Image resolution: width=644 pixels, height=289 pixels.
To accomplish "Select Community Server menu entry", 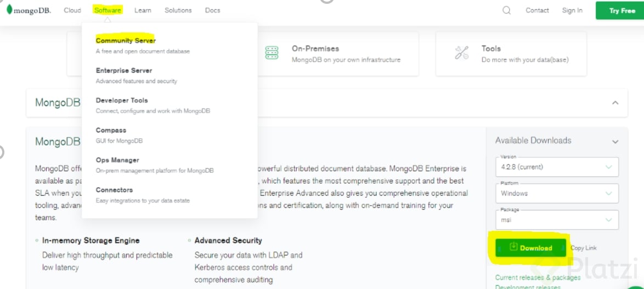I will pos(126,41).
